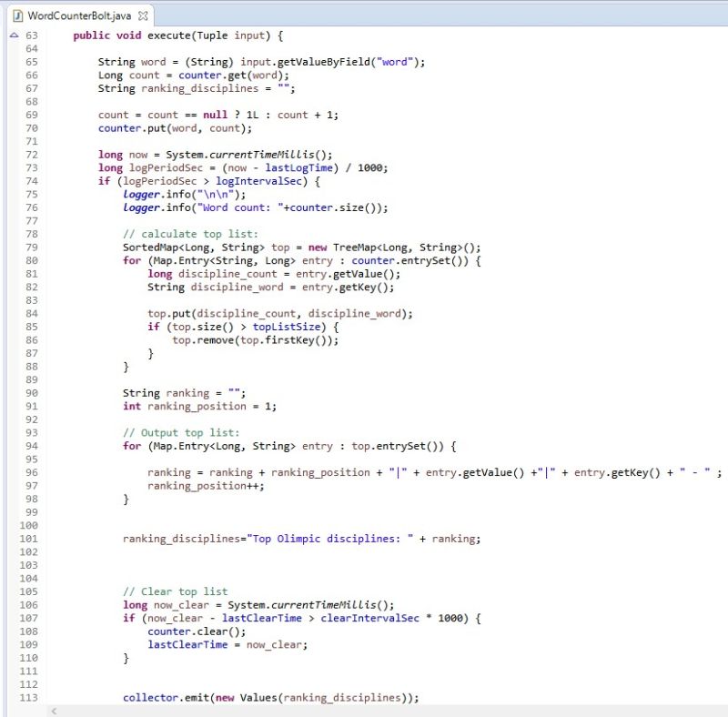Image resolution: width=728 pixels, height=717 pixels.
Task: Click 'counter.put' on line 70
Action: [132, 128]
